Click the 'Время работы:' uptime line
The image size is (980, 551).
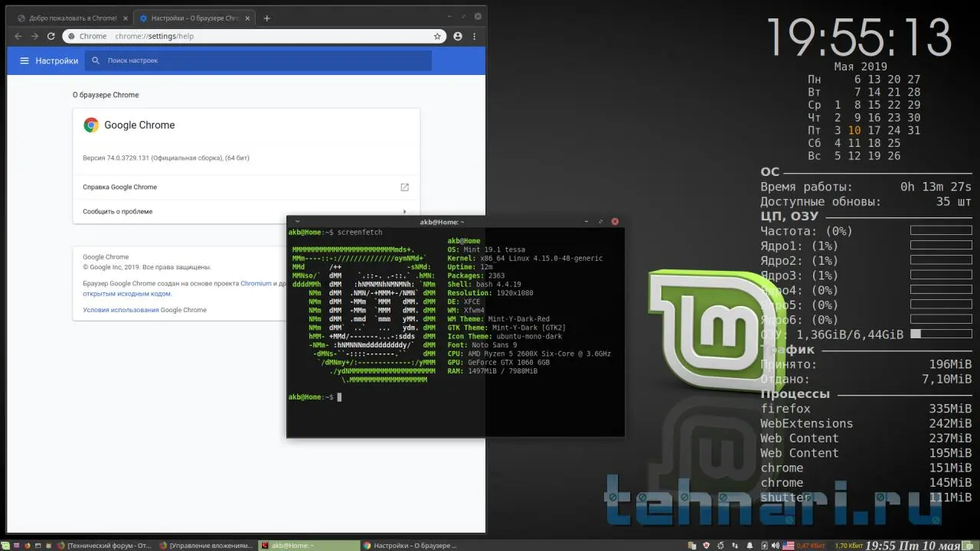(866, 187)
